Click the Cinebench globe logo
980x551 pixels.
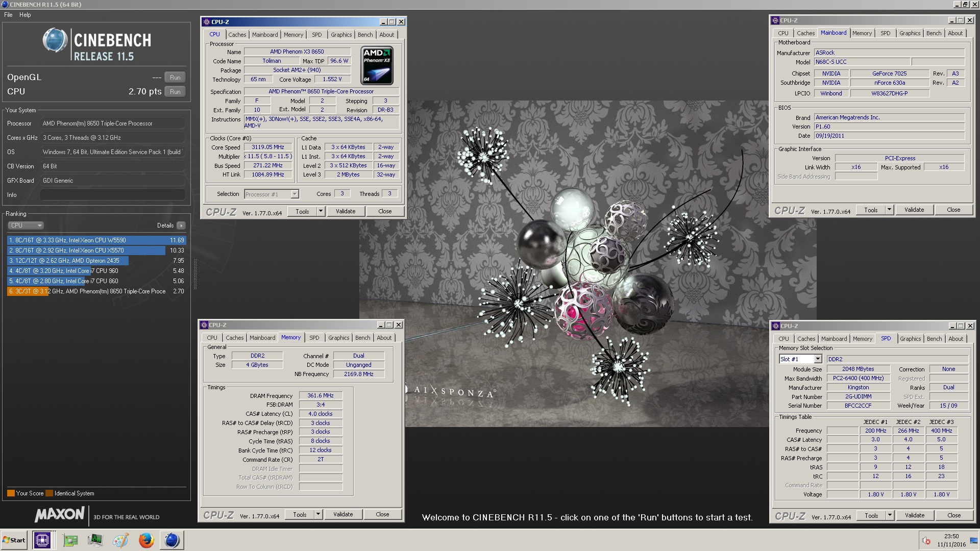(x=55, y=41)
